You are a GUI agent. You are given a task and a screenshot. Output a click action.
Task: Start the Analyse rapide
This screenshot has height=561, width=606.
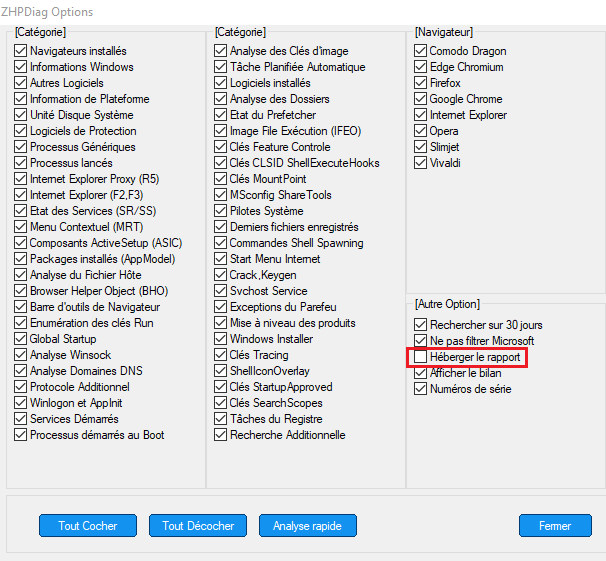pos(307,526)
